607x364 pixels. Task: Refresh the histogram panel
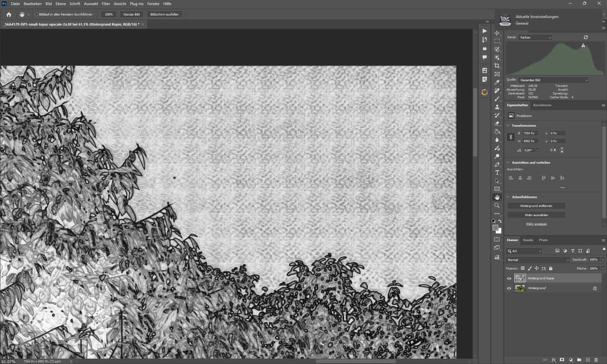click(x=586, y=37)
